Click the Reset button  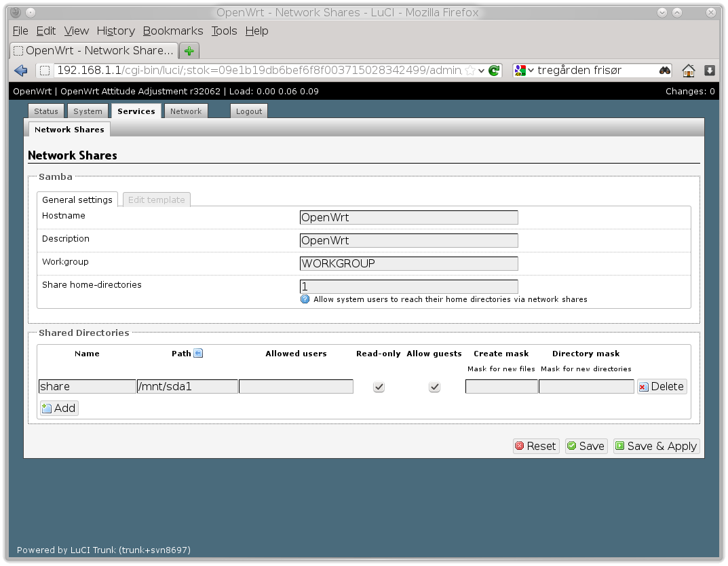(x=536, y=446)
